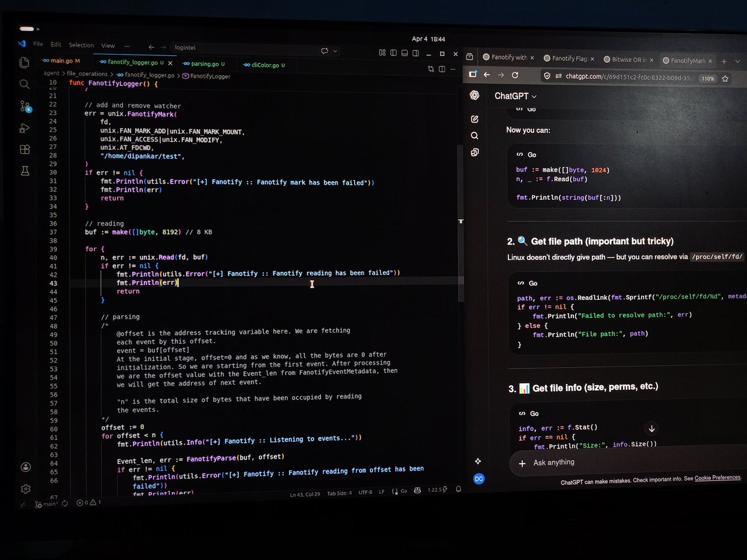Split the editor to the right

click(441, 68)
